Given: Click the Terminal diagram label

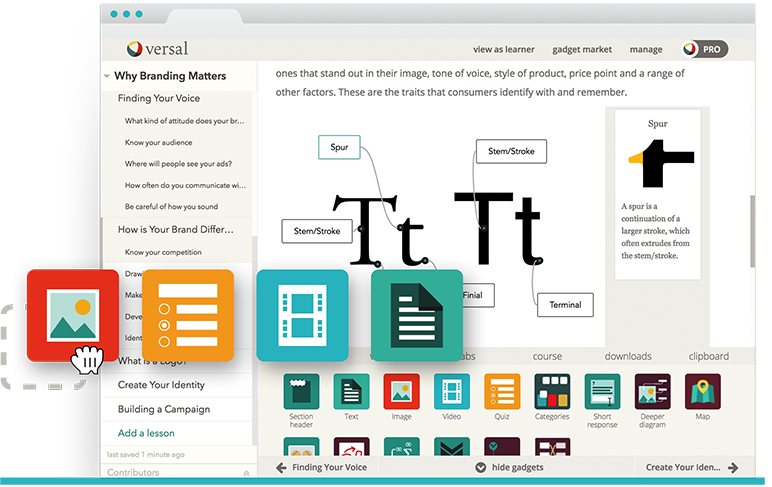Looking at the screenshot, I should point(565,305).
